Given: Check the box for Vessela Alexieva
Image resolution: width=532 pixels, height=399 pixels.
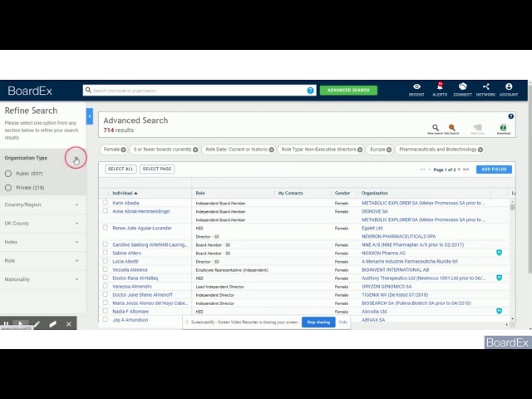Looking at the screenshot, I should [x=106, y=269].
